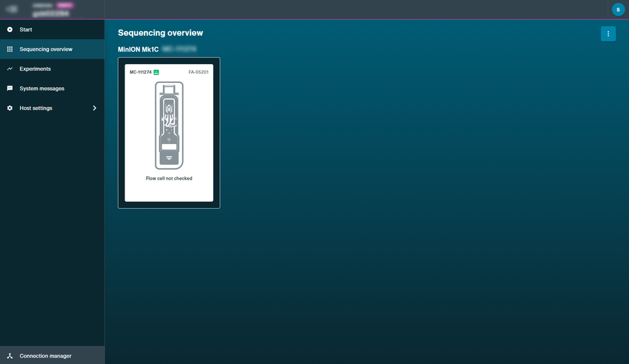629x364 pixels.
Task: Open the Experiments section
Action: (52, 69)
